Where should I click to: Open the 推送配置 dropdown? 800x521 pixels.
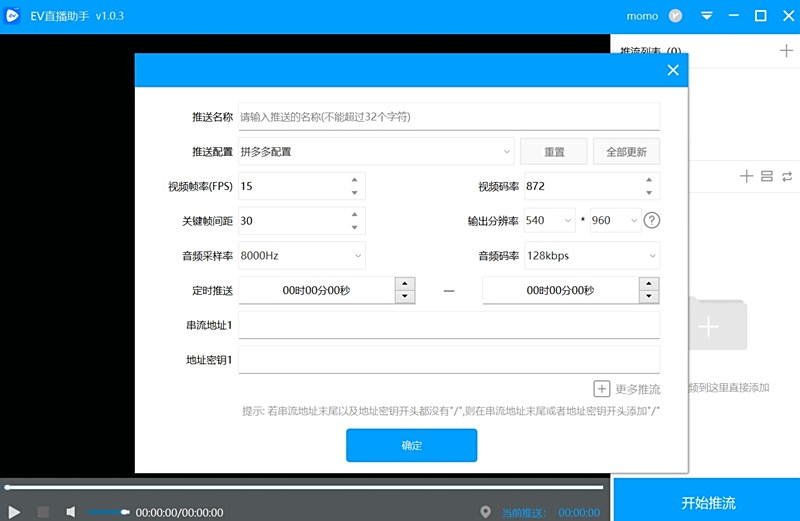[376, 152]
